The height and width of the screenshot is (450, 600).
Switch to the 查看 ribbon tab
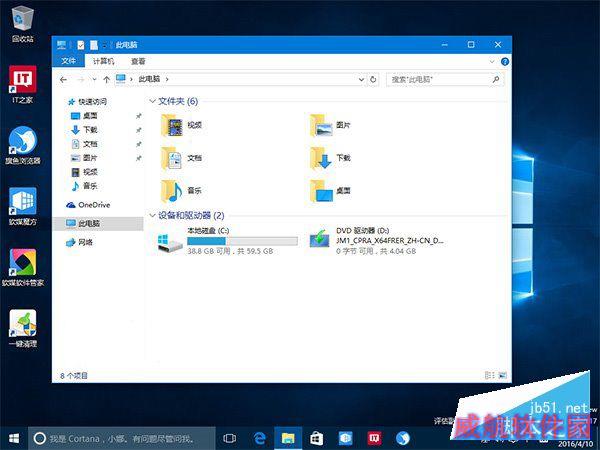(138, 61)
